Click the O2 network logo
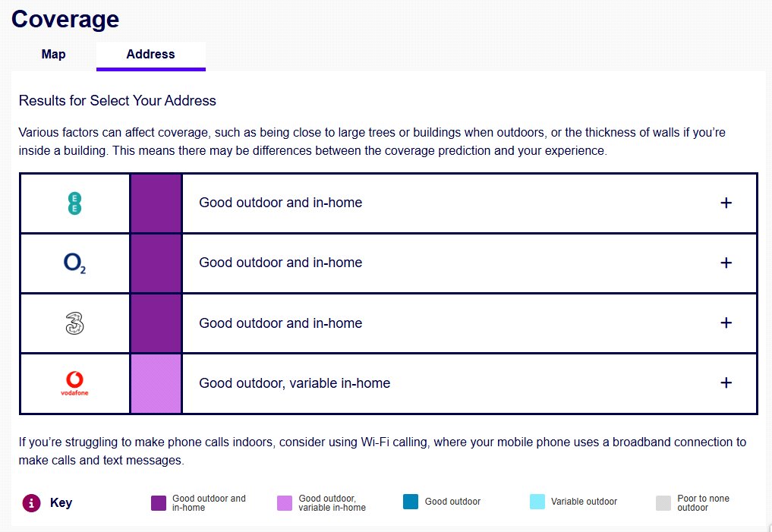Viewport: 772px width, 532px height. (x=74, y=263)
